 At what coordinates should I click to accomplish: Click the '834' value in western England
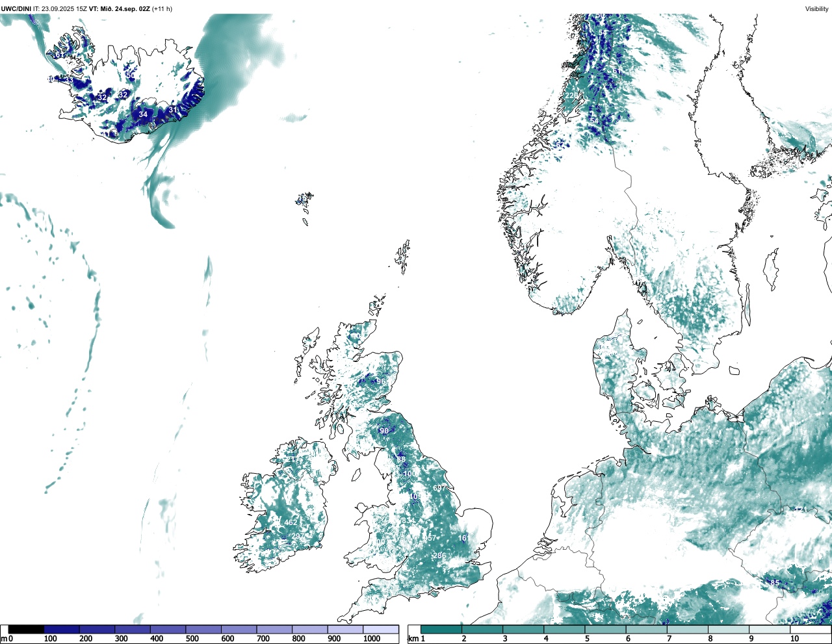click(x=408, y=521)
